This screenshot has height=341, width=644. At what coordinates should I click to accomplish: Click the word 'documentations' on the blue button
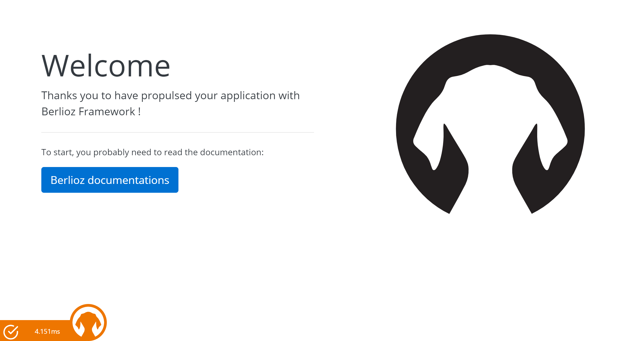click(129, 180)
